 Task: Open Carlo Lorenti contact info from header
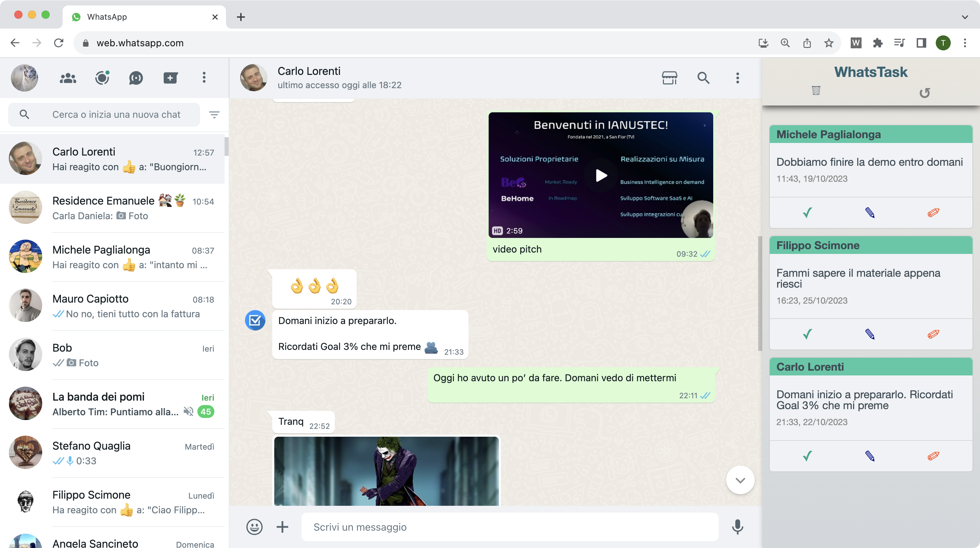pos(339,78)
